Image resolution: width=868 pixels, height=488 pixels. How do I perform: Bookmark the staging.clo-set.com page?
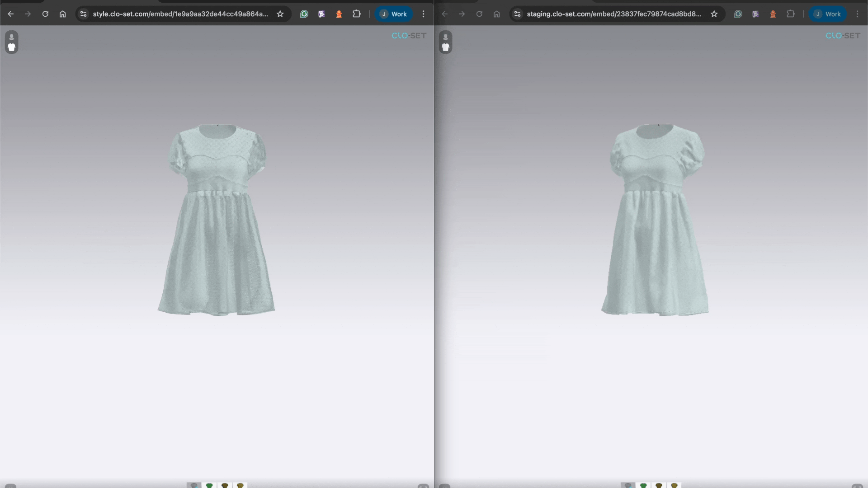point(714,14)
